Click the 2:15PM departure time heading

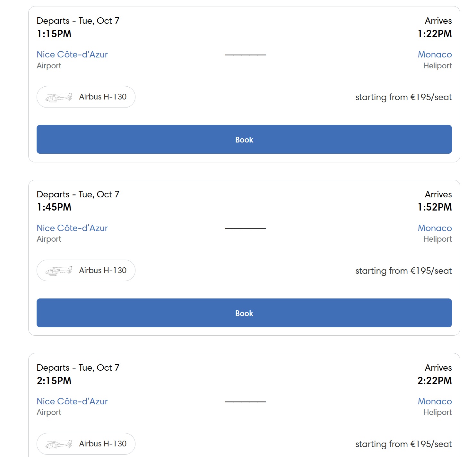(54, 381)
